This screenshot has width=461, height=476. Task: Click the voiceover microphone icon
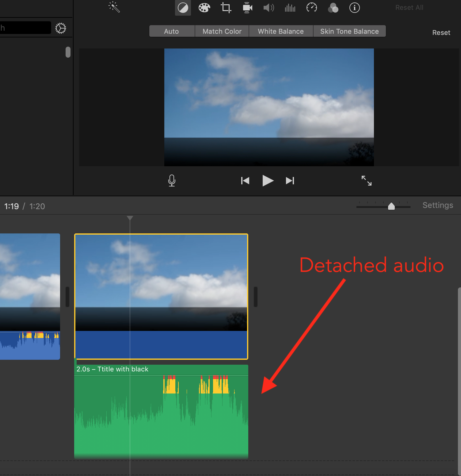172,181
